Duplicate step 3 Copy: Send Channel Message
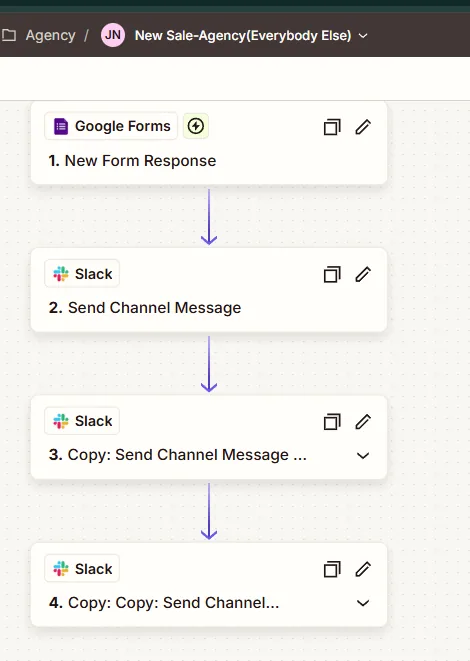The image size is (470, 661). tap(332, 422)
